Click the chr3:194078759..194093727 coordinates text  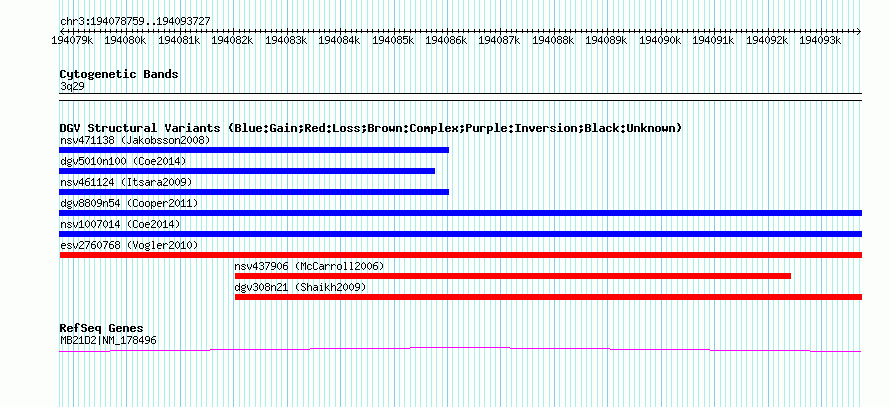135,22
